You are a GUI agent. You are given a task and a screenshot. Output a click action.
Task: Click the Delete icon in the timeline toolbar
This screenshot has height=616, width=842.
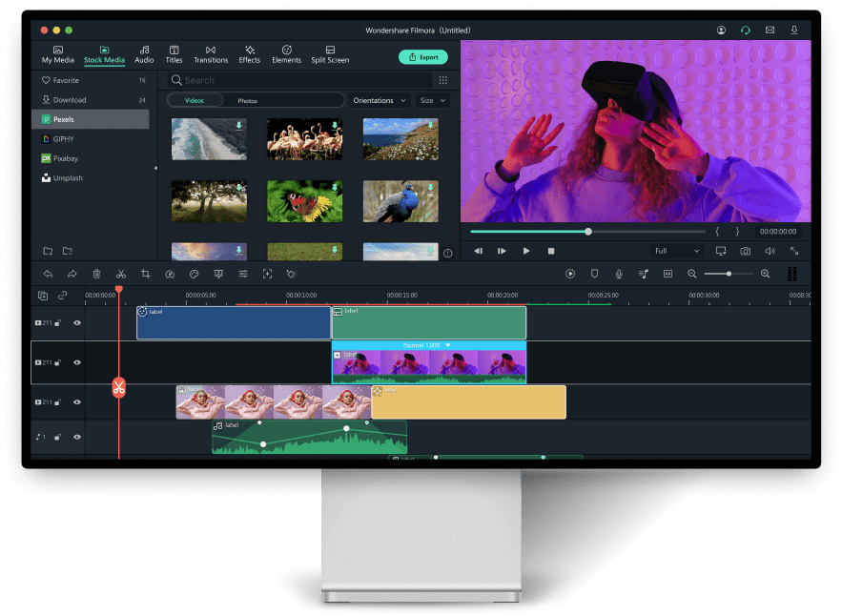[96, 274]
